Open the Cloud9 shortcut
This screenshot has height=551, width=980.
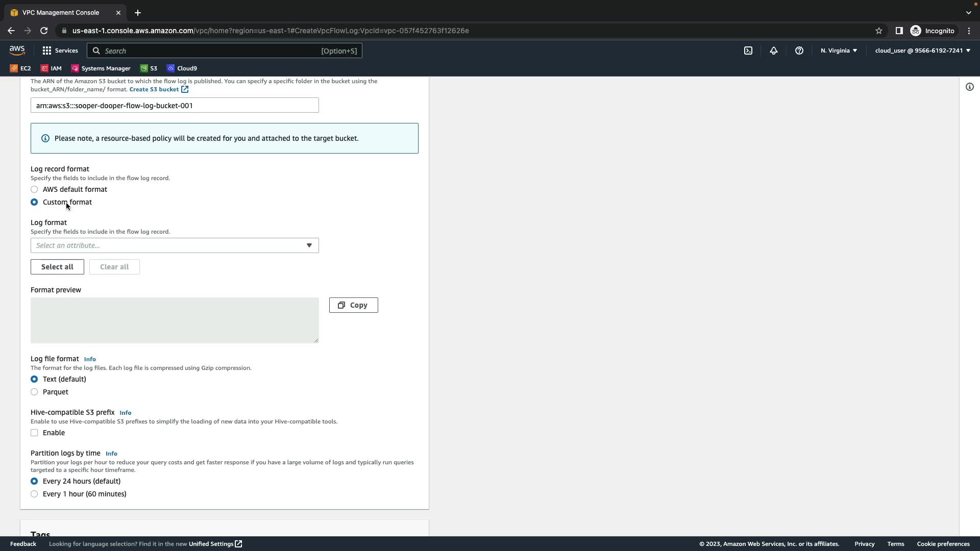[182, 68]
